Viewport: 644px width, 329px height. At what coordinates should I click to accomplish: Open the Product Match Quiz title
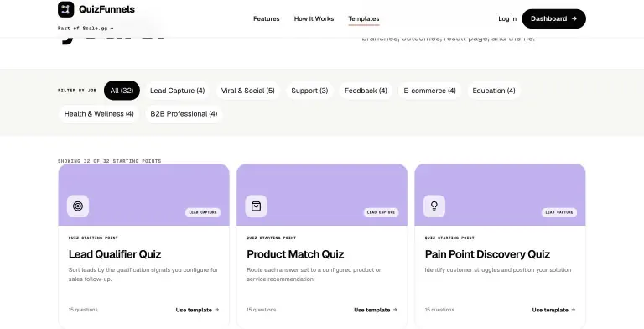click(x=295, y=254)
